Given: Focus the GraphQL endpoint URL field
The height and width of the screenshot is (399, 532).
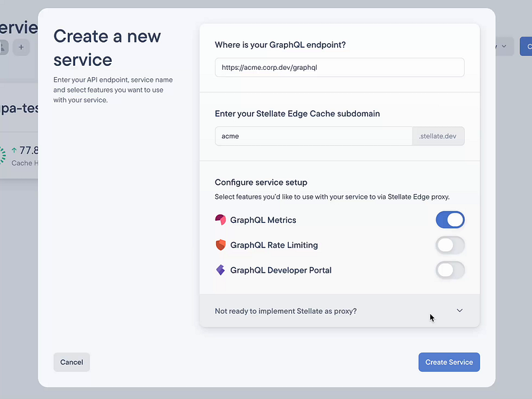Looking at the screenshot, I should pyautogui.click(x=339, y=67).
